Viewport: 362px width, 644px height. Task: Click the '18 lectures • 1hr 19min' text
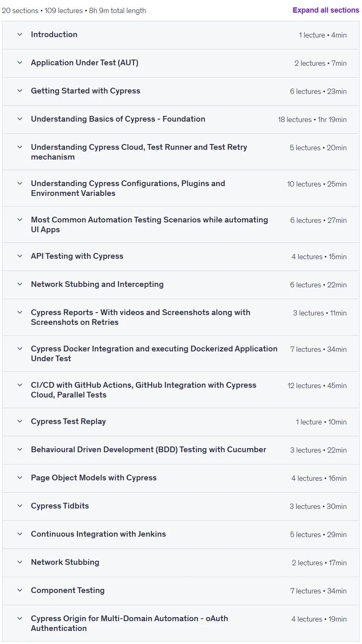click(312, 120)
